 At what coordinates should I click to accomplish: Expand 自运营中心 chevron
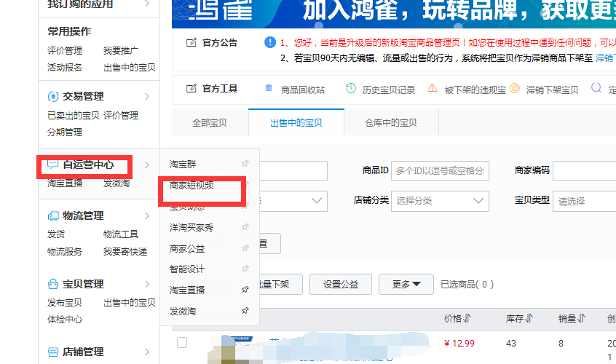(x=147, y=165)
